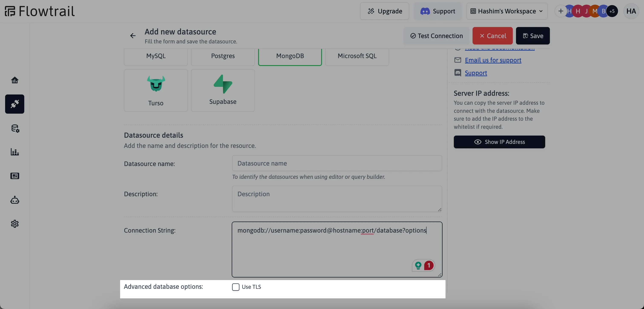Image resolution: width=644 pixels, height=309 pixels.
Task: Click the Supabase logo card
Action: tap(223, 90)
